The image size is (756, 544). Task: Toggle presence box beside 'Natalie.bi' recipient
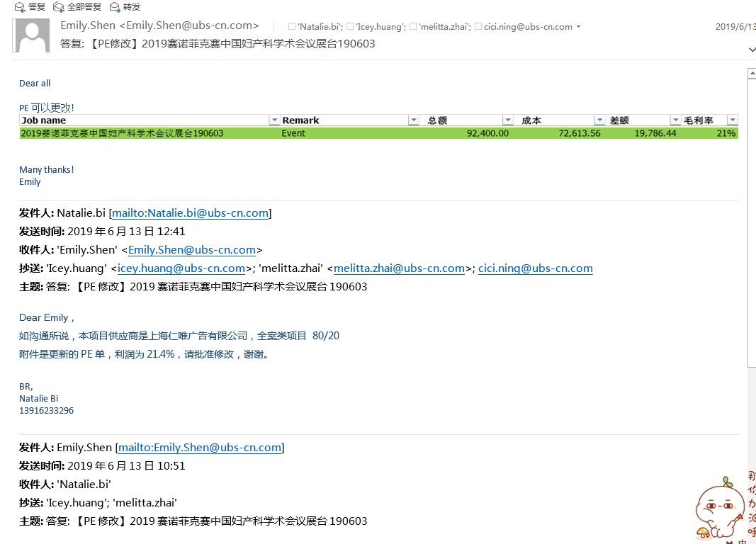tap(292, 27)
